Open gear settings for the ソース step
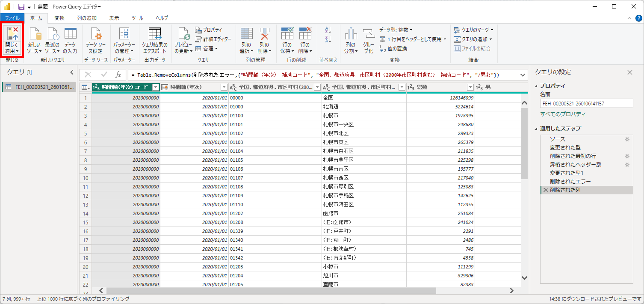Screen dimensions: 644x304 pos(627,139)
